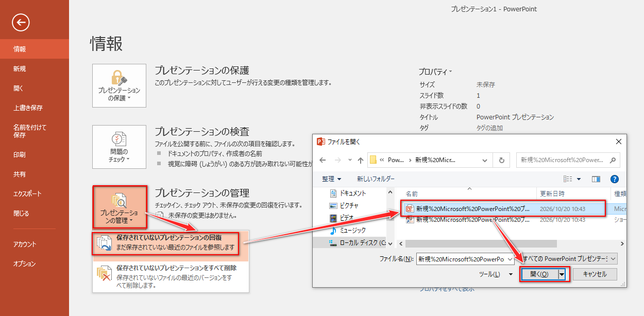Click the folder icon in address bar
This screenshot has width=644, height=316.
click(373, 160)
